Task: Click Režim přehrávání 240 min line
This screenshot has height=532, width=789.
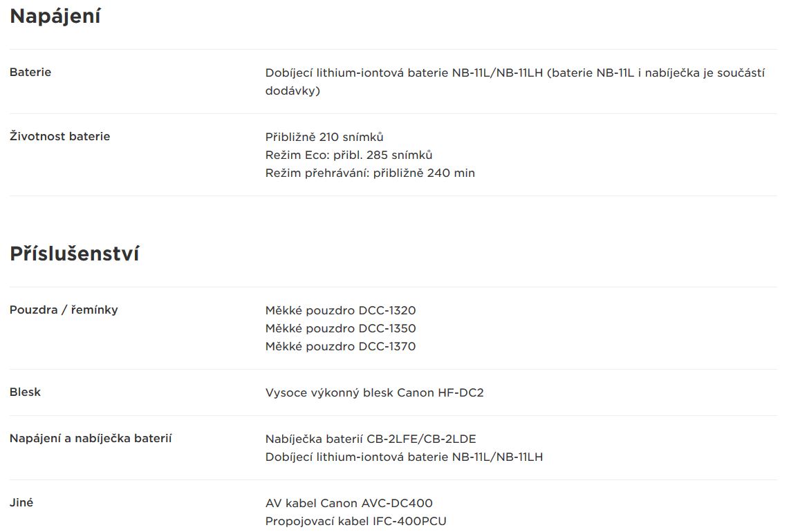Action: point(370,173)
